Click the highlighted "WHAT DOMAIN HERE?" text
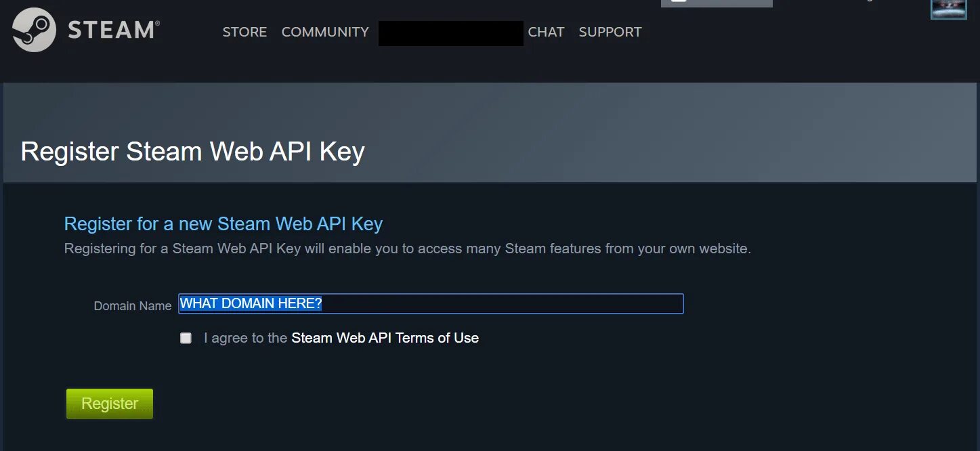The height and width of the screenshot is (451, 980). click(251, 303)
